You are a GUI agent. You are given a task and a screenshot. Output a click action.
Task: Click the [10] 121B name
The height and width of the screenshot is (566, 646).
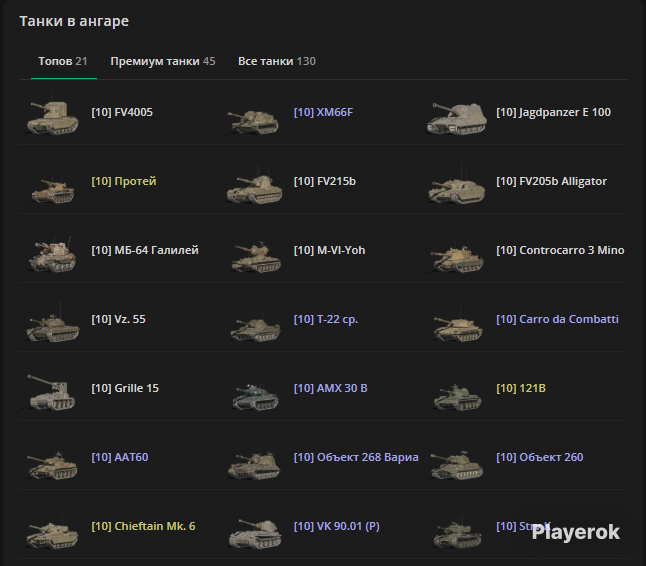(521, 388)
